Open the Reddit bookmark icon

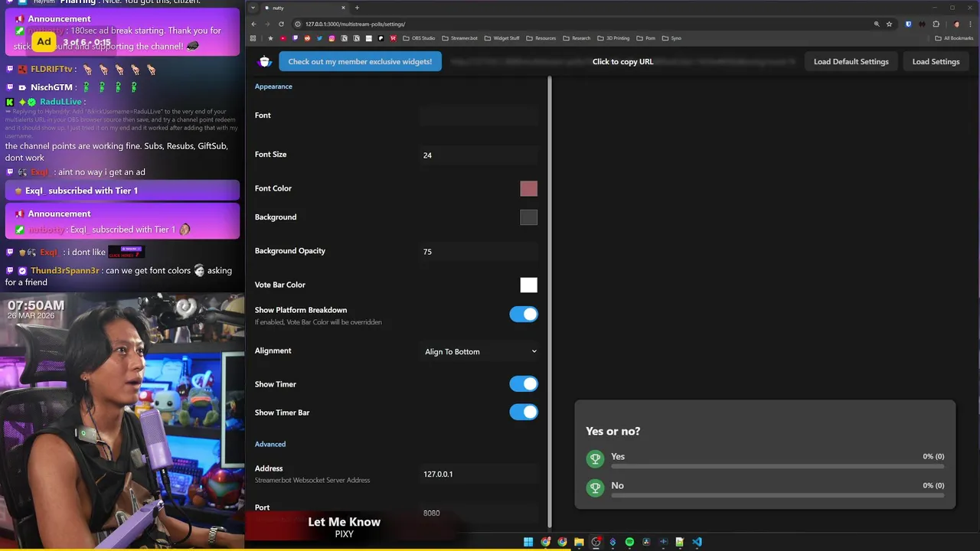pos(307,38)
